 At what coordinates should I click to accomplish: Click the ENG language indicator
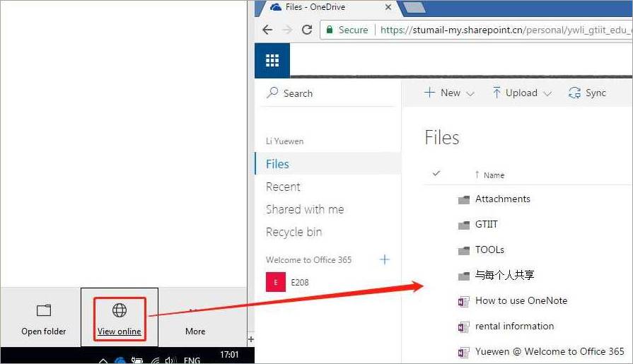[192, 360]
